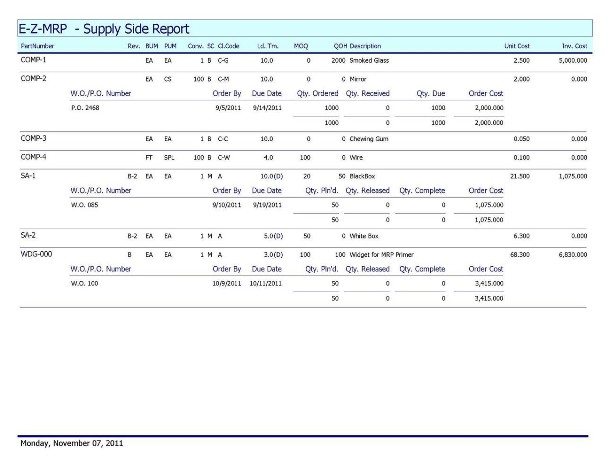This screenshot has height=469, width=610.
Task: Select part number COMP-1
Action: (x=33, y=61)
